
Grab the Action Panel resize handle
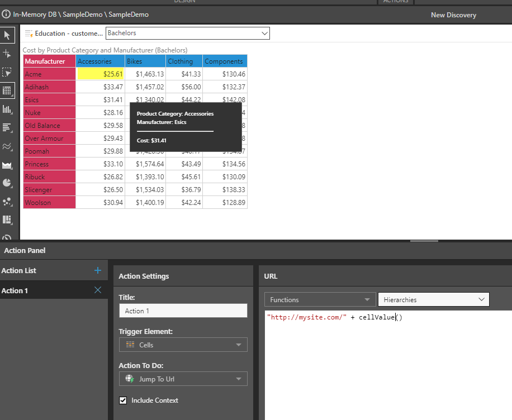424,241
